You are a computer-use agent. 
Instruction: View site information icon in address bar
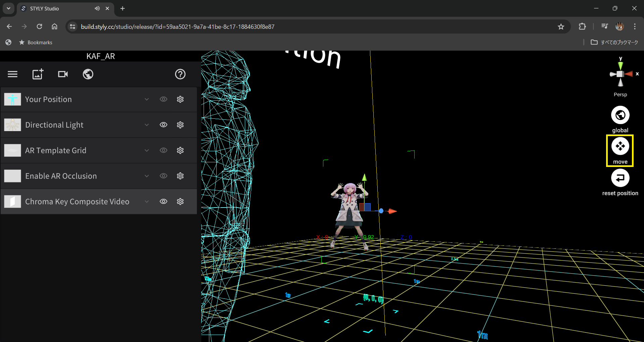pyautogui.click(x=72, y=26)
